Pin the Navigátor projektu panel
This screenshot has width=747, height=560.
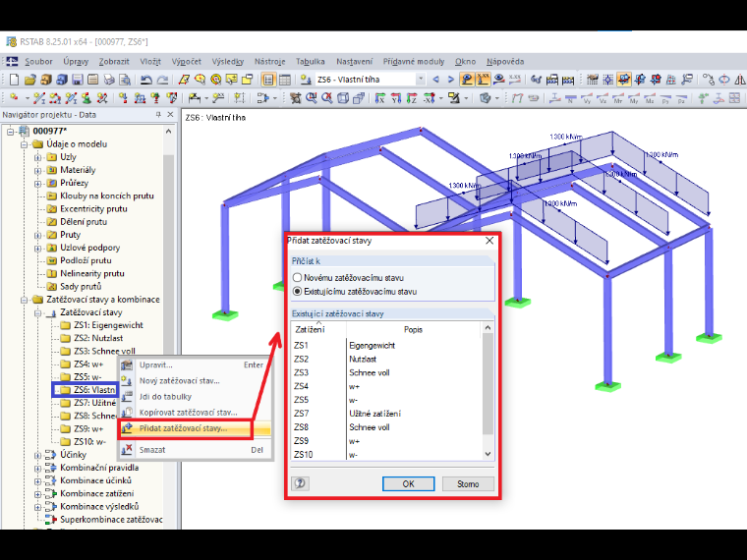pyautogui.click(x=158, y=114)
